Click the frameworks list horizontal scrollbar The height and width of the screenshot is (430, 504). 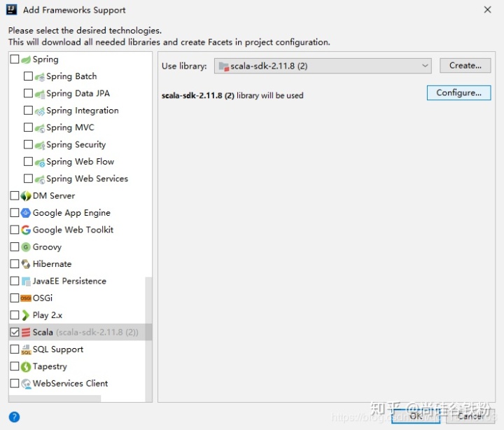[55, 398]
